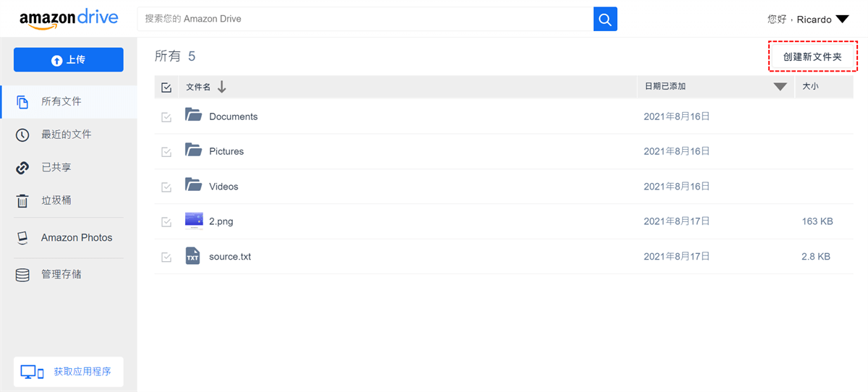Viewport: 868px width, 392px height.
Task: Check the box next to Documents
Action: pos(166,117)
